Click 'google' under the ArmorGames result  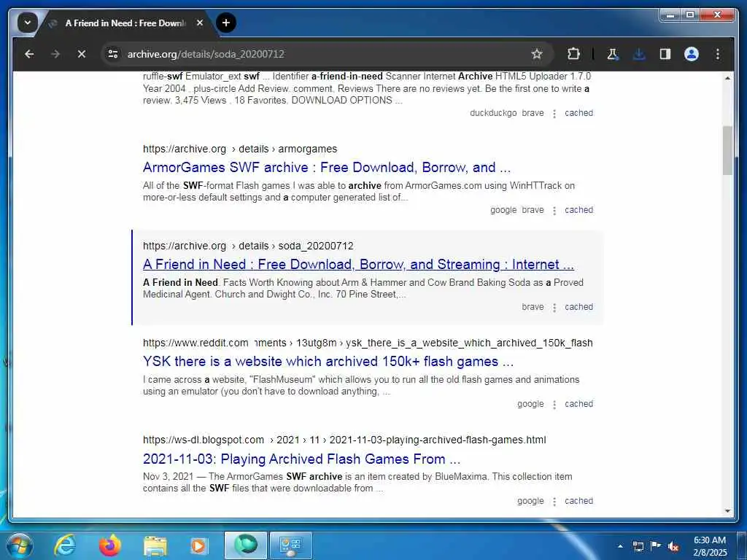tap(503, 210)
